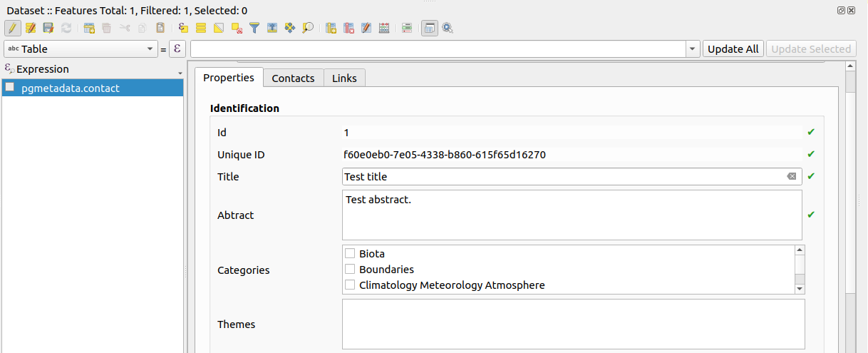
Task: Enable the Boundaries category checkbox
Action: [350, 270]
